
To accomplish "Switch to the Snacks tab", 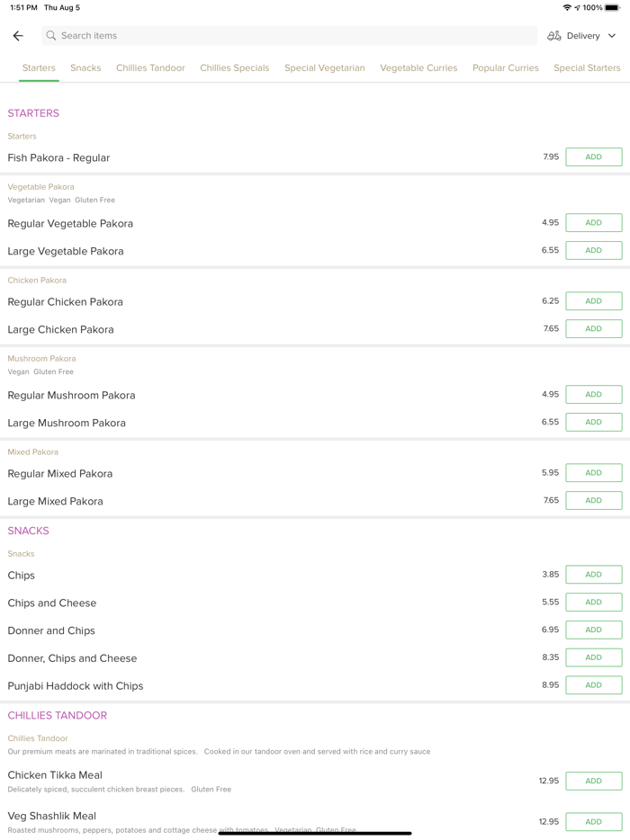I will [85, 68].
